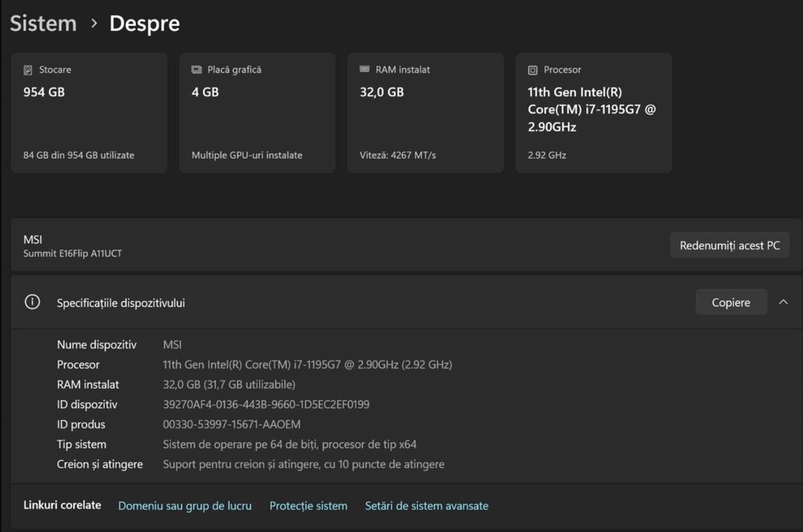Viewport: 803px width, 532px height.
Task: Click the Placă grafică card icon
Action: (x=197, y=70)
